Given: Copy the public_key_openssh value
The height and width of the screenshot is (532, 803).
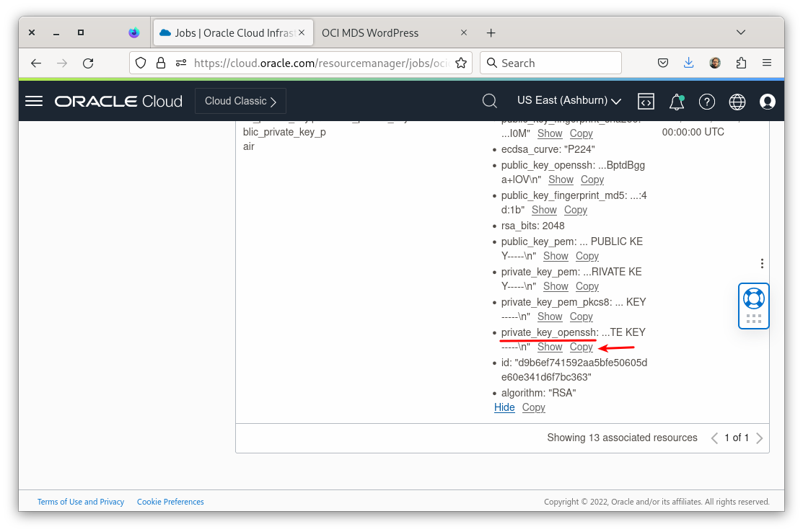Looking at the screenshot, I should pos(592,179).
